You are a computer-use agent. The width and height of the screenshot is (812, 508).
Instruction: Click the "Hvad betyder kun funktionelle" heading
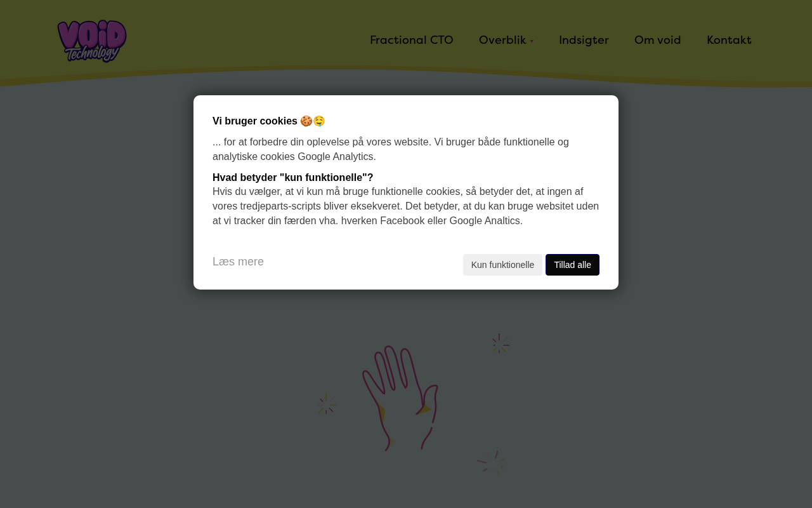293,177
